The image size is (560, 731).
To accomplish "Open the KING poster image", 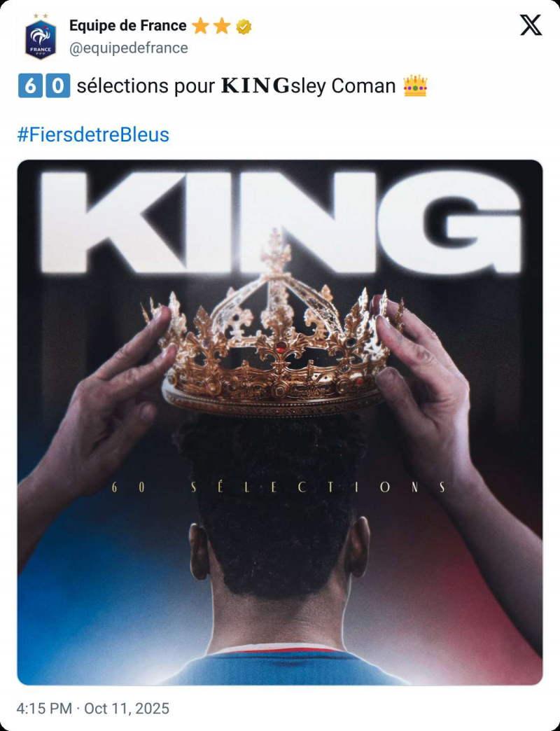I will tap(280, 422).
